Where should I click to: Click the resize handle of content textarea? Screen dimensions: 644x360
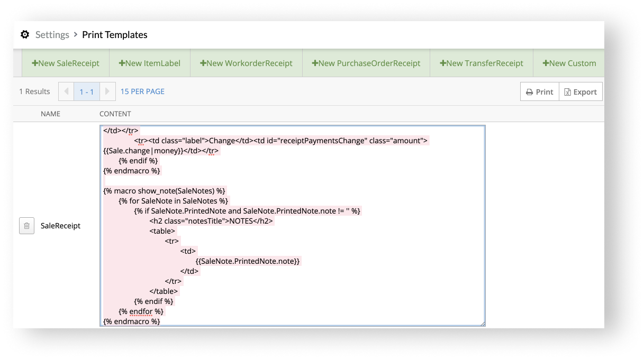point(482,323)
